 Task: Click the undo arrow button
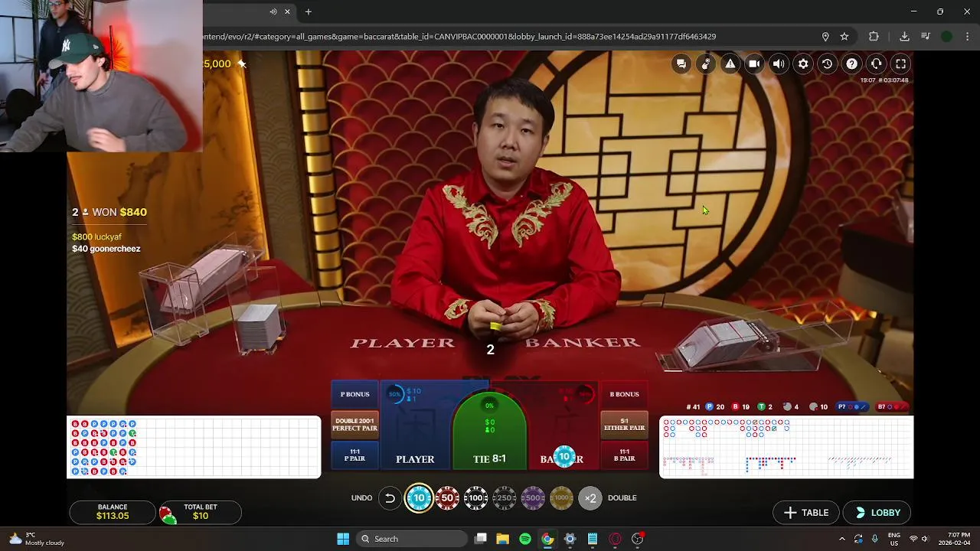390,498
